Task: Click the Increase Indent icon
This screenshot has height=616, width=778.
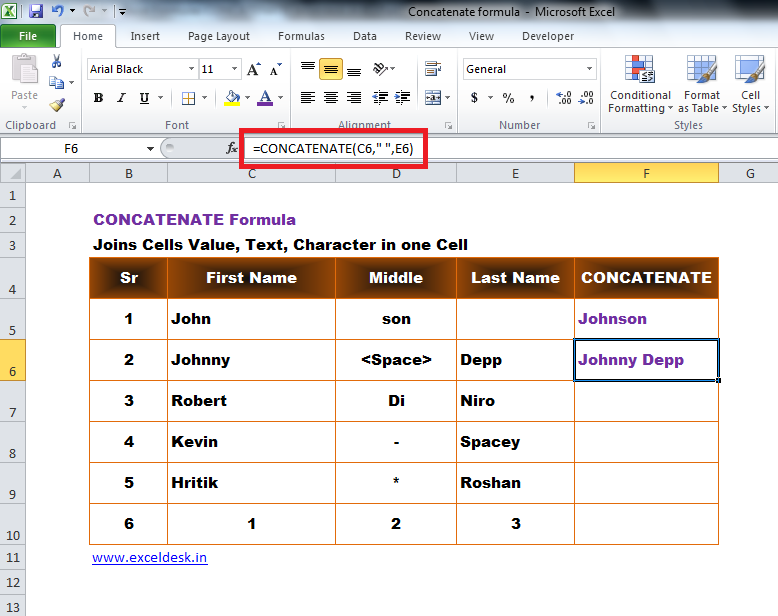Action: click(x=402, y=98)
